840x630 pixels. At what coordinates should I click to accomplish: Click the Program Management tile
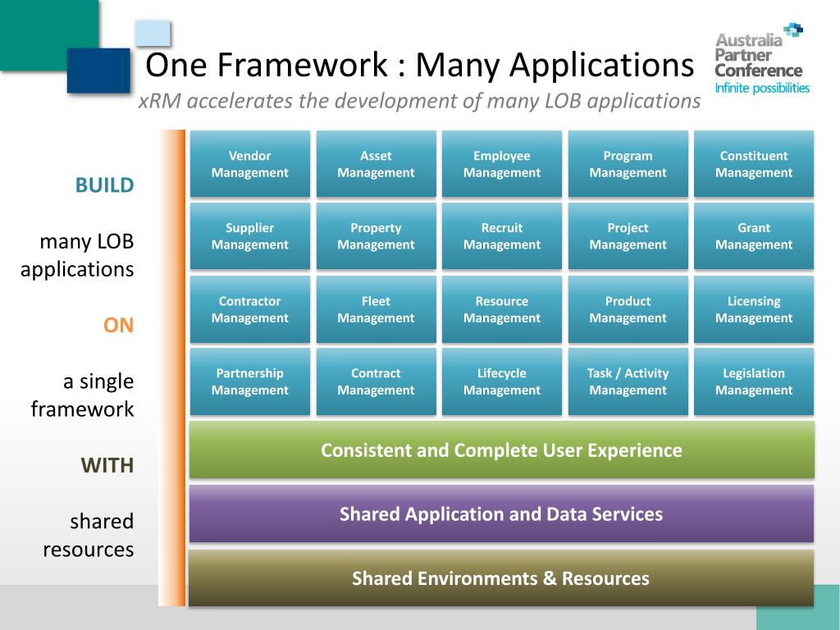[628, 164]
